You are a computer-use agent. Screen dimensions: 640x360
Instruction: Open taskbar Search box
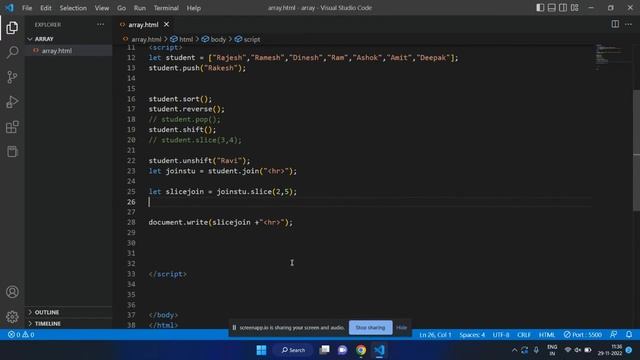[293, 350]
